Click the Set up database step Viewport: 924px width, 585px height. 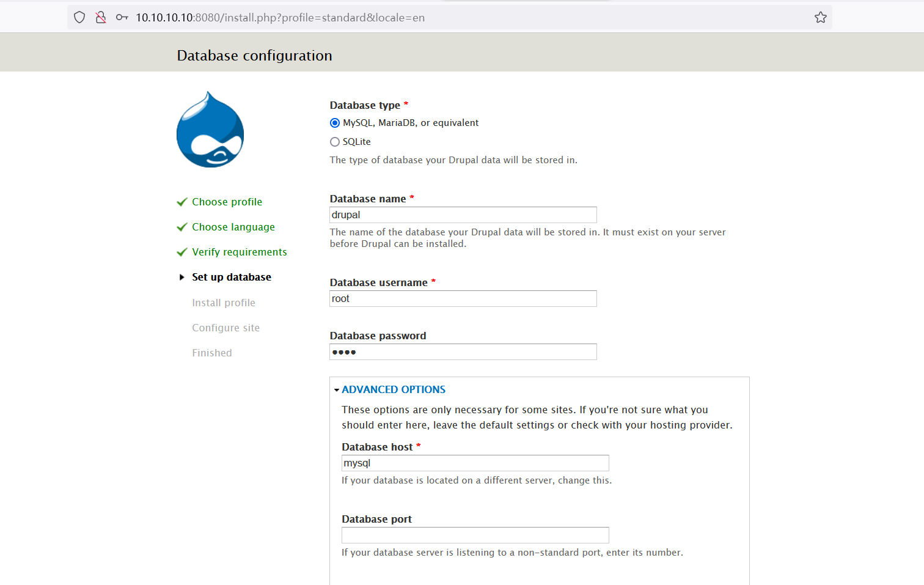point(232,277)
